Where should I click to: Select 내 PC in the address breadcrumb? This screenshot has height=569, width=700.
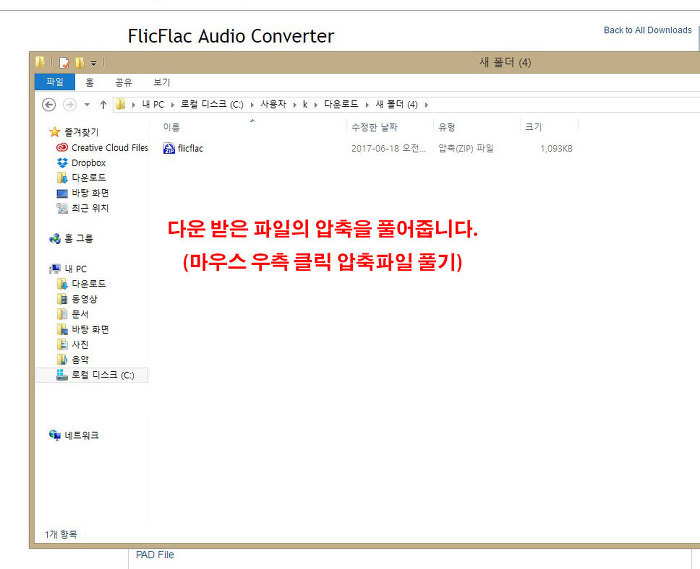[x=153, y=104]
